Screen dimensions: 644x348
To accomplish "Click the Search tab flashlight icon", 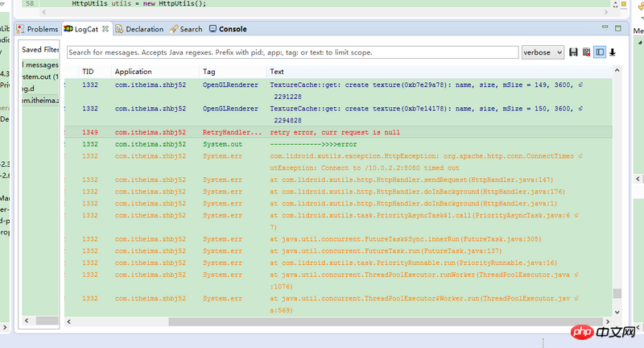I will [x=173, y=29].
